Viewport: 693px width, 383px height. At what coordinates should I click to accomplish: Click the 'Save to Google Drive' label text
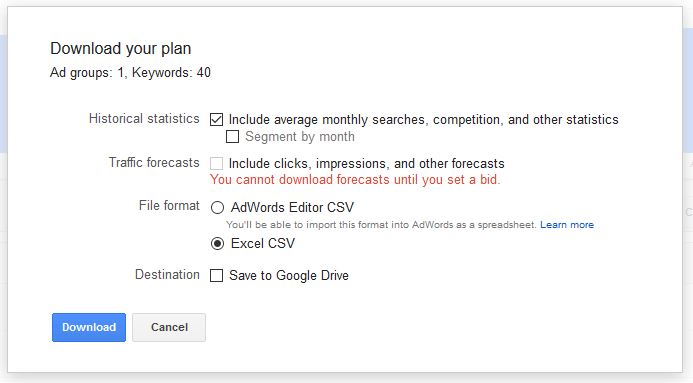click(x=289, y=276)
